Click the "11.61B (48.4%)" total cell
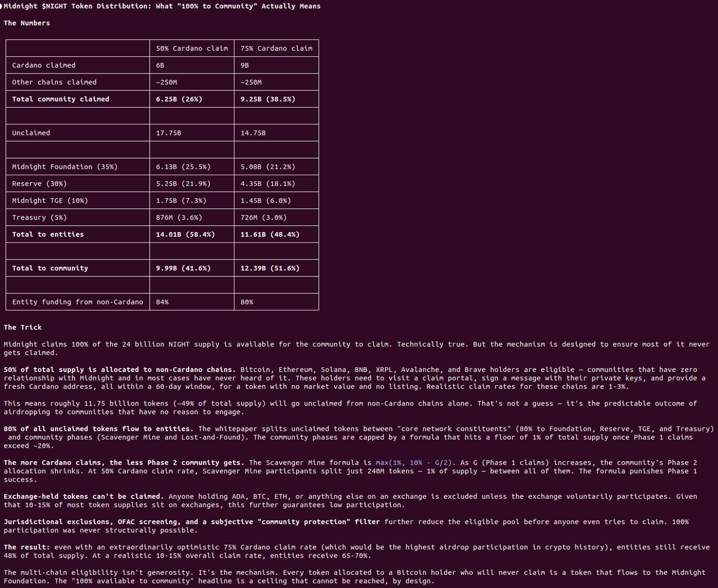Screen dimensions: 718x588 point(270,234)
